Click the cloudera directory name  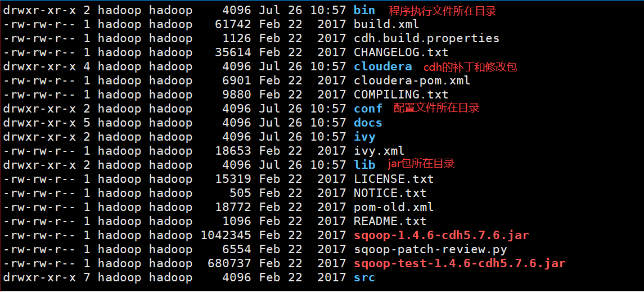tap(383, 66)
